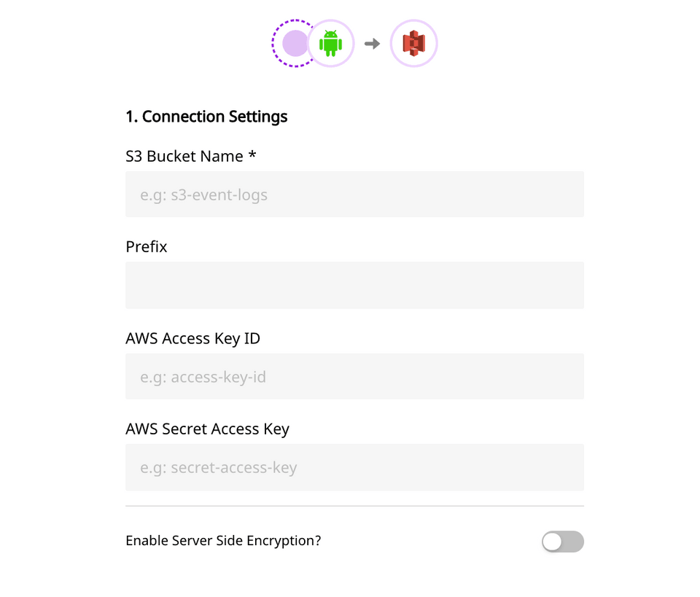
Task: Focus the S3 Bucket Name input field
Action: coord(354,195)
